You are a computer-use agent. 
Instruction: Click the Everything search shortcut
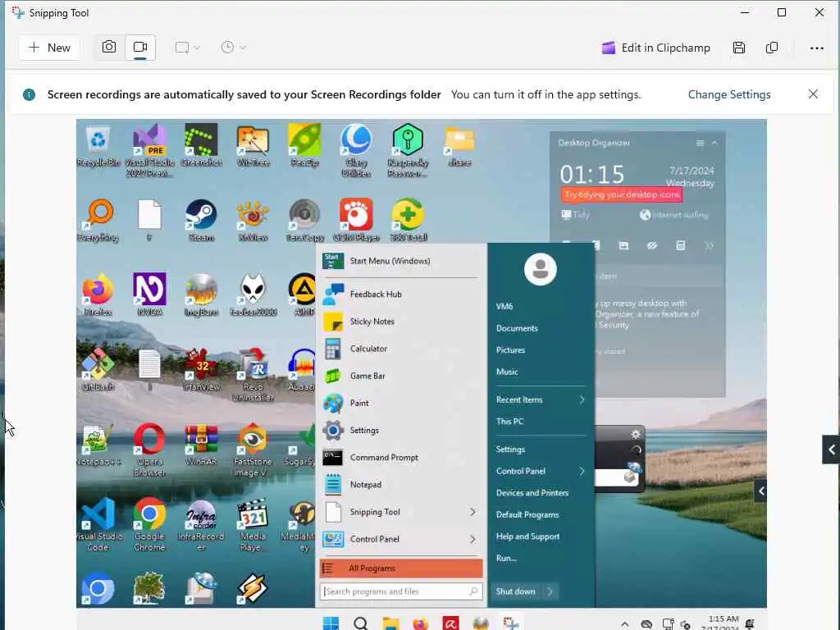pos(98,220)
